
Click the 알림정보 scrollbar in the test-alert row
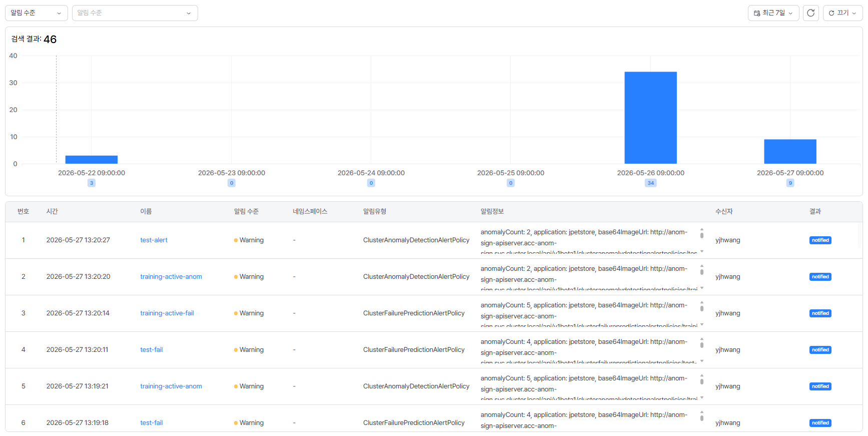pos(702,240)
